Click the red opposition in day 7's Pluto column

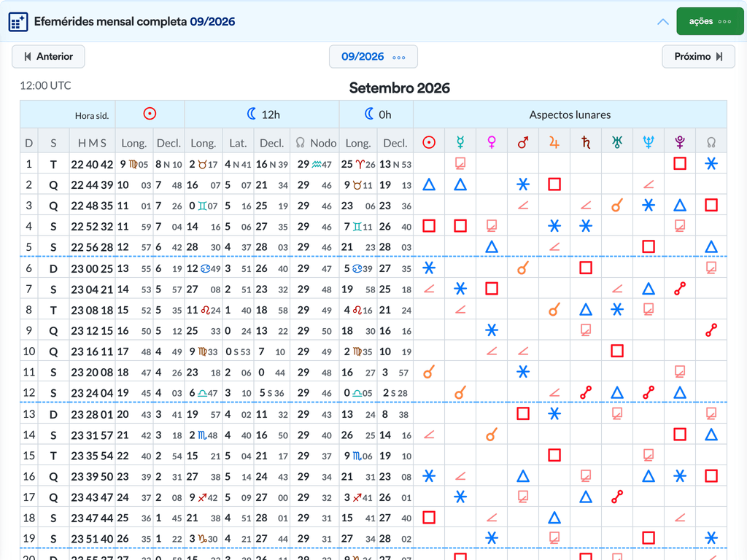click(x=680, y=289)
